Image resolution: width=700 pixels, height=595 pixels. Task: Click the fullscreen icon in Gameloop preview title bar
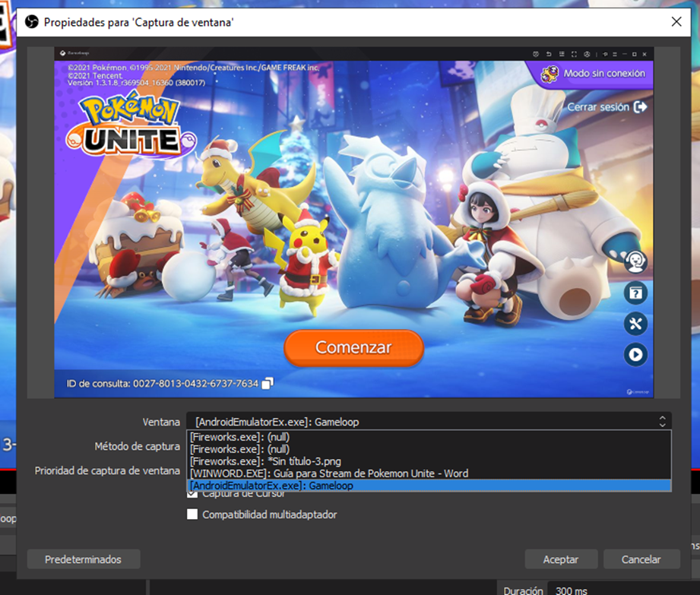coord(574,54)
